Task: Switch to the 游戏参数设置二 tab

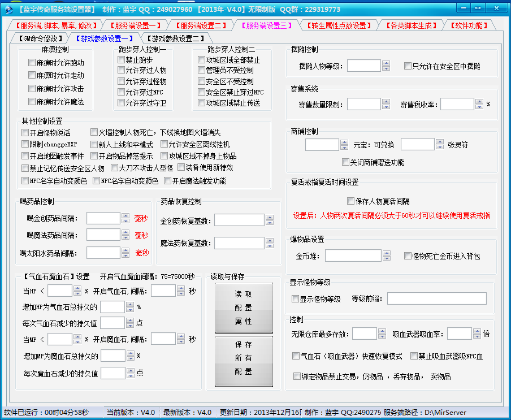Action: pyautogui.click(x=175, y=38)
